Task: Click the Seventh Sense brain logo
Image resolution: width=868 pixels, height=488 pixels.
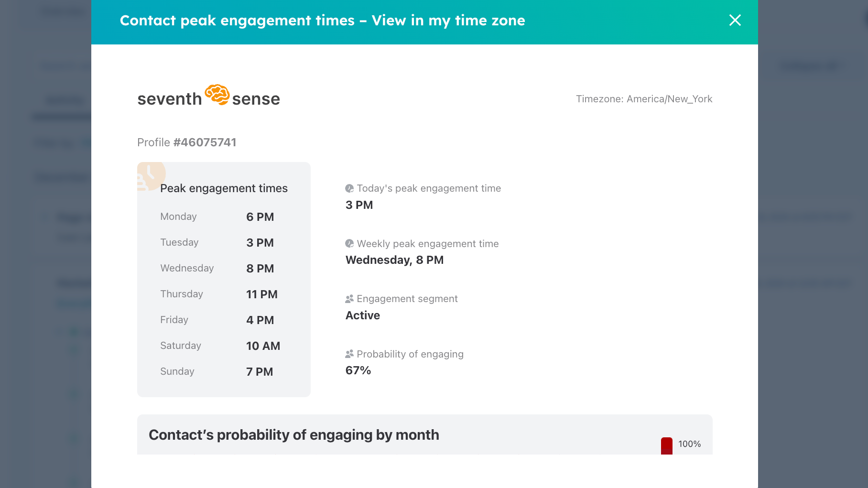Action: coord(217,95)
